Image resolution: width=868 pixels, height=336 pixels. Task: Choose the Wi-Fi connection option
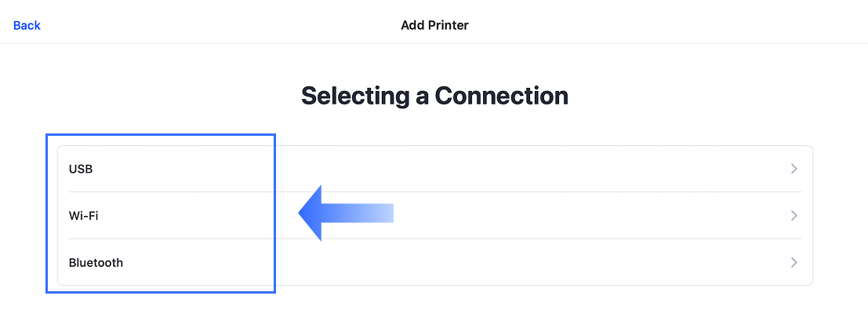pyautogui.click(x=434, y=216)
